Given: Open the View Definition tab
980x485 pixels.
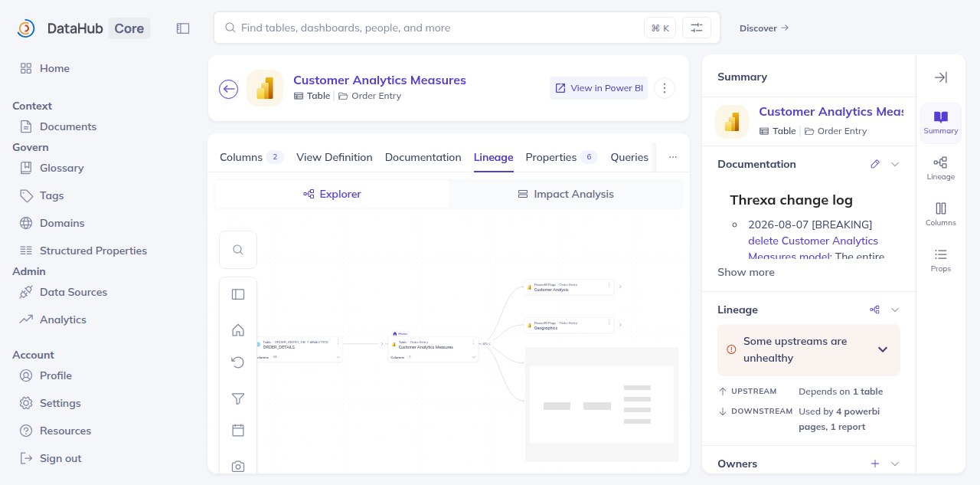Looking at the screenshot, I should (x=335, y=157).
